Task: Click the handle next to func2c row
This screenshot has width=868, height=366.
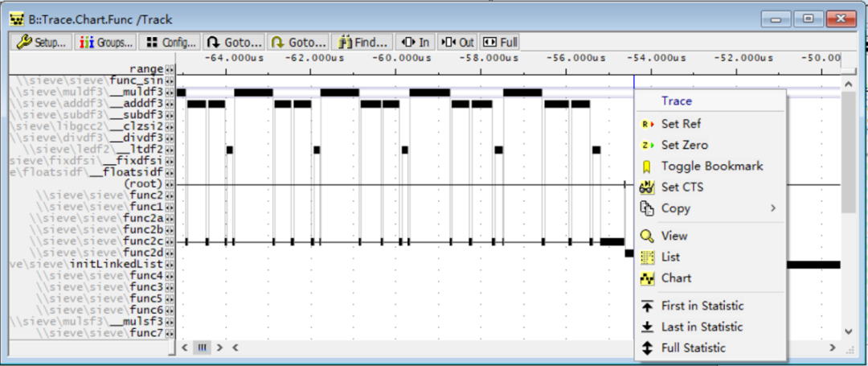Action: point(170,241)
